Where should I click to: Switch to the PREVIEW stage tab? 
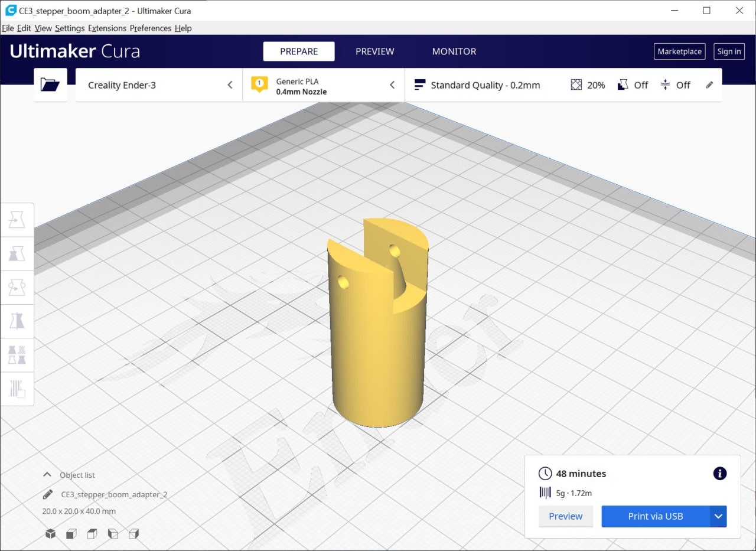(374, 51)
